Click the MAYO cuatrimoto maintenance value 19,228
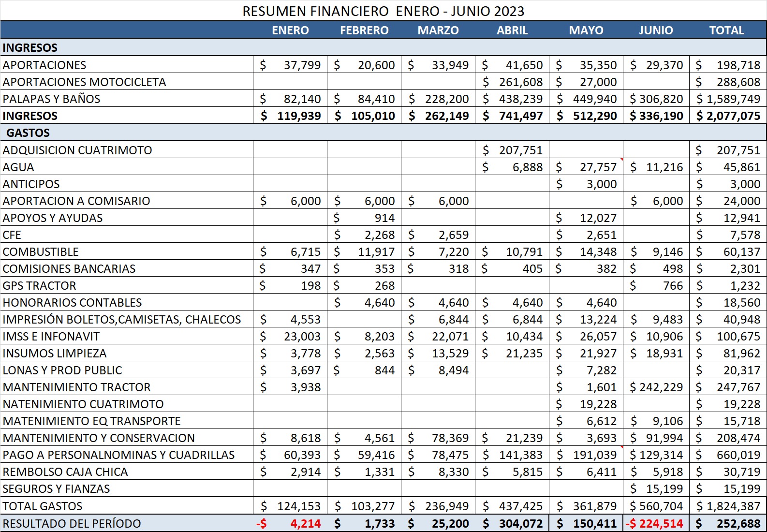This screenshot has width=767, height=532. 598,404
